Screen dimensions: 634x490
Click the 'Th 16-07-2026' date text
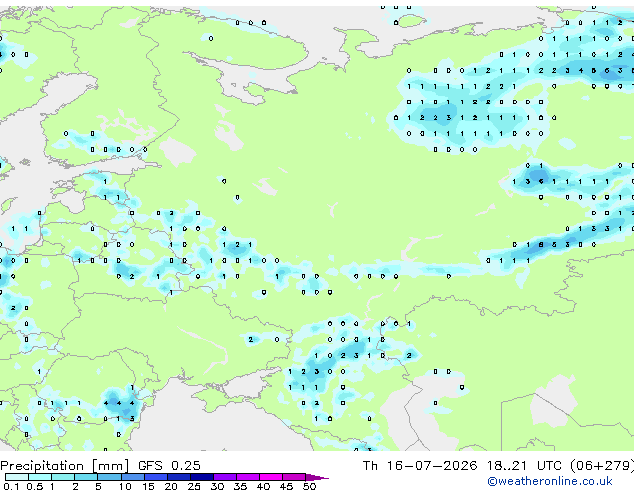pos(420,466)
